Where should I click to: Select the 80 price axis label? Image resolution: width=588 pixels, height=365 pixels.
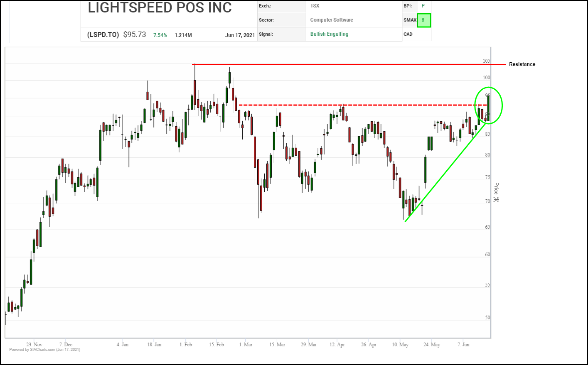(x=487, y=155)
